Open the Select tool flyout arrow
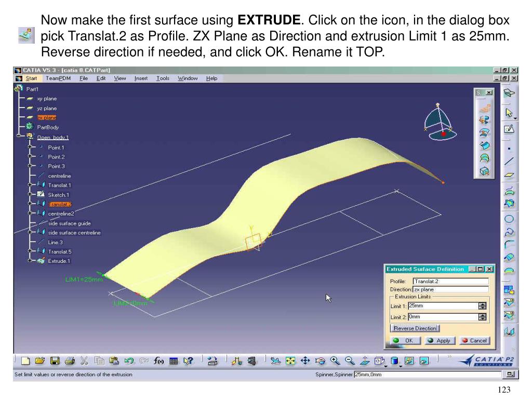Screen dimensions: 532x399 [515, 118]
